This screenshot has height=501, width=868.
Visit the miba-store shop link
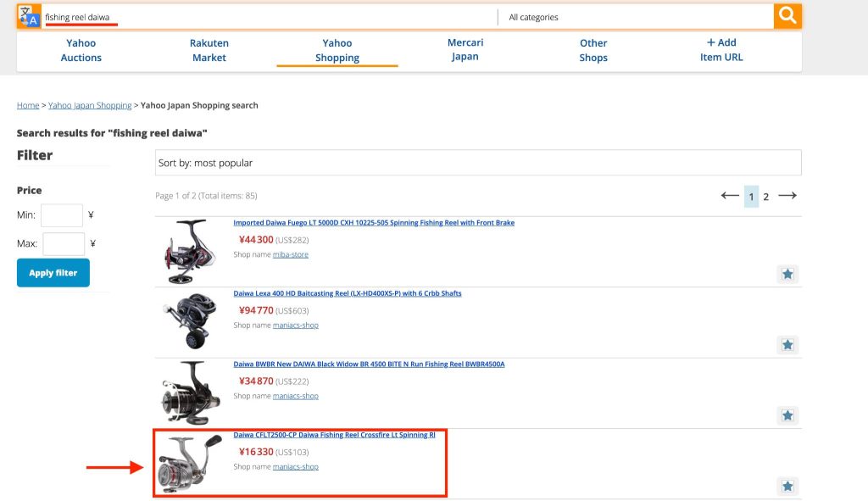291,254
